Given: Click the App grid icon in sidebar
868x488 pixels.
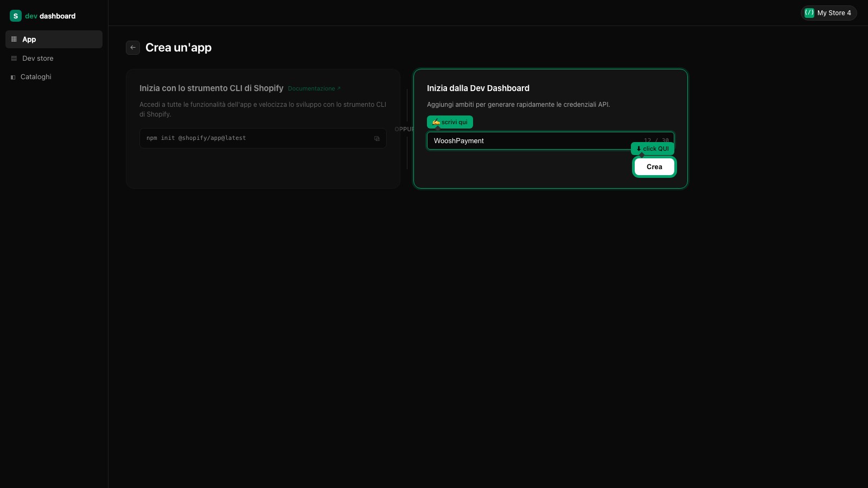Looking at the screenshot, I should click(14, 39).
